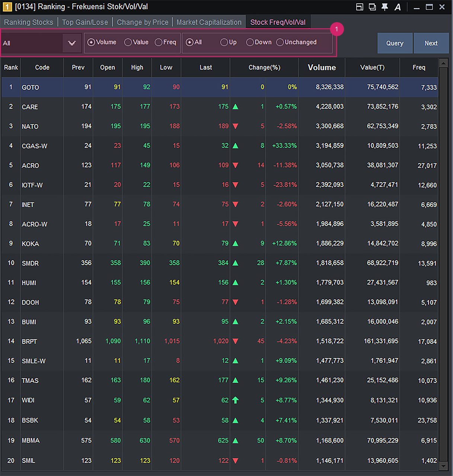Click the font 'A' icon in title bar

click(x=398, y=7)
